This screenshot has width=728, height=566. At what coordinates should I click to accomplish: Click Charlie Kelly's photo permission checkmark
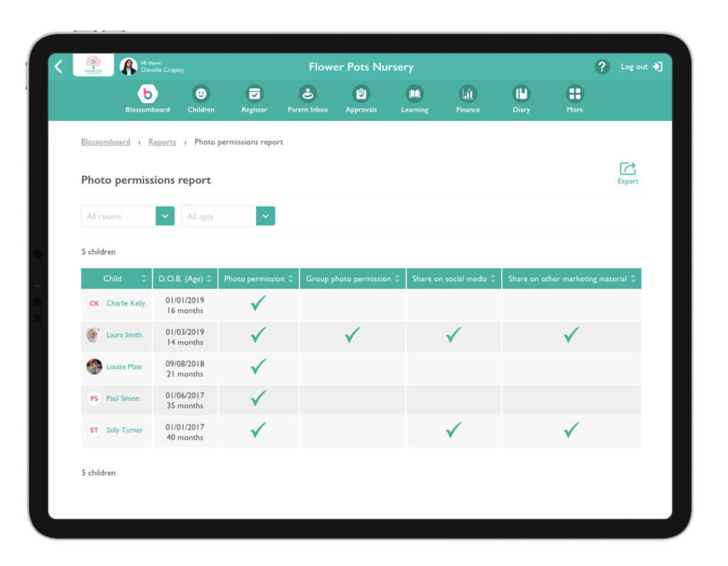click(258, 303)
